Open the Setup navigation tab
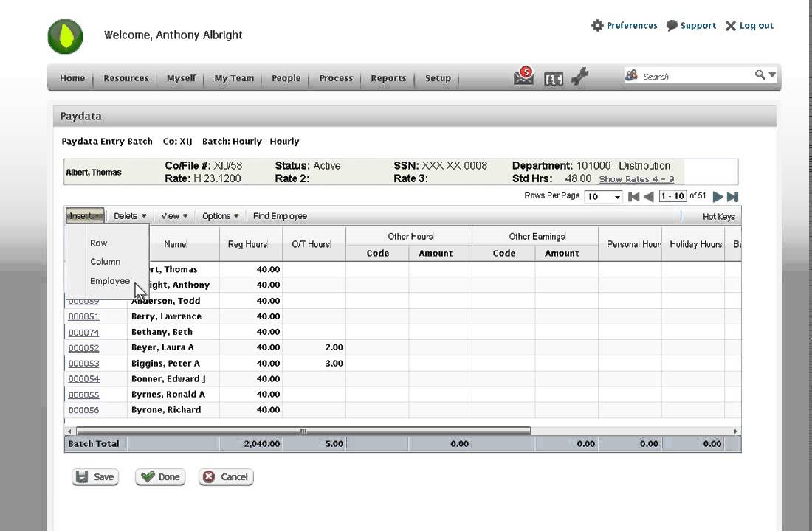 click(438, 78)
